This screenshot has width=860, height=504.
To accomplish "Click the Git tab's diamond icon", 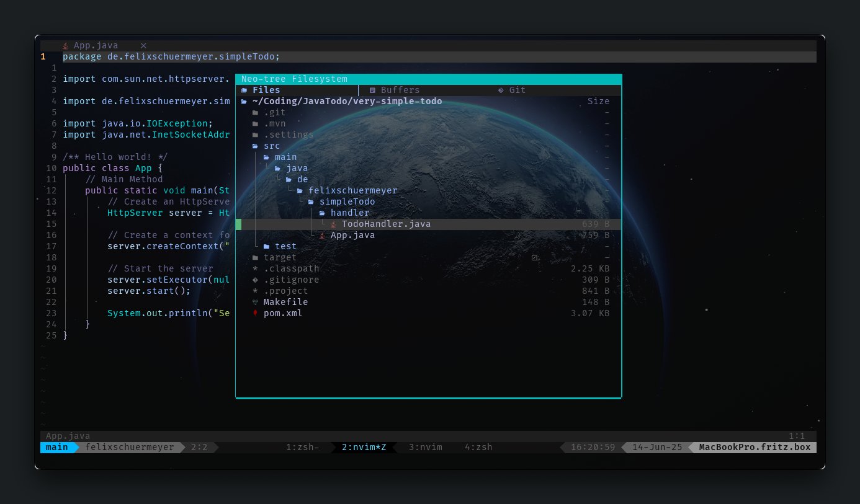I will pos(501,90).
